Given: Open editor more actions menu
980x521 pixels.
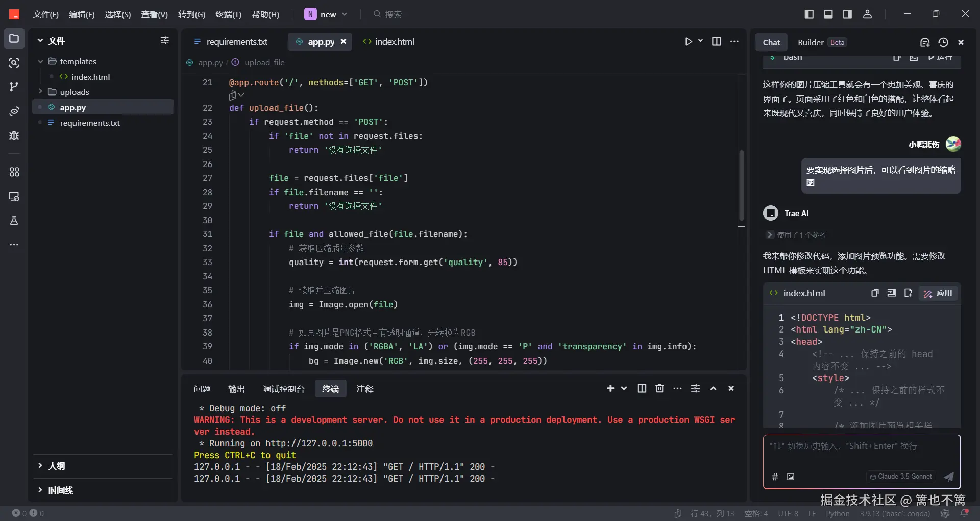Looking at the screenshot, I should [x=734, y=41].
